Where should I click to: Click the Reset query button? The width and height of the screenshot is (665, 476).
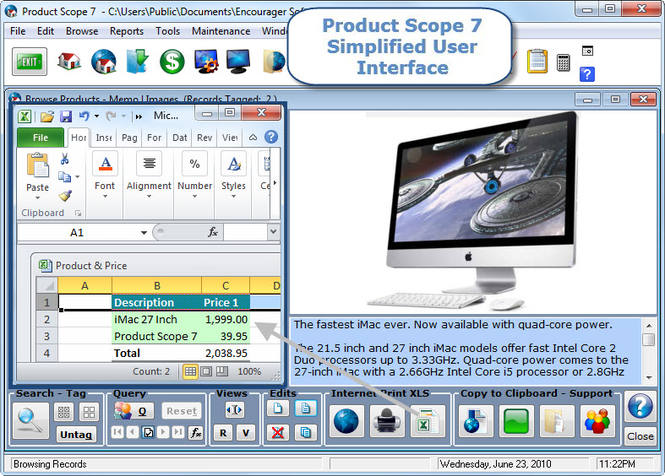[182, 411]
